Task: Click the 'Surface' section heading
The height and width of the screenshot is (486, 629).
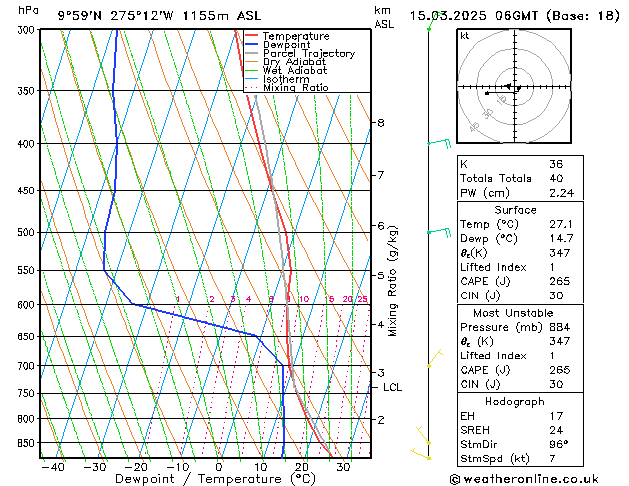Action: 515,210
